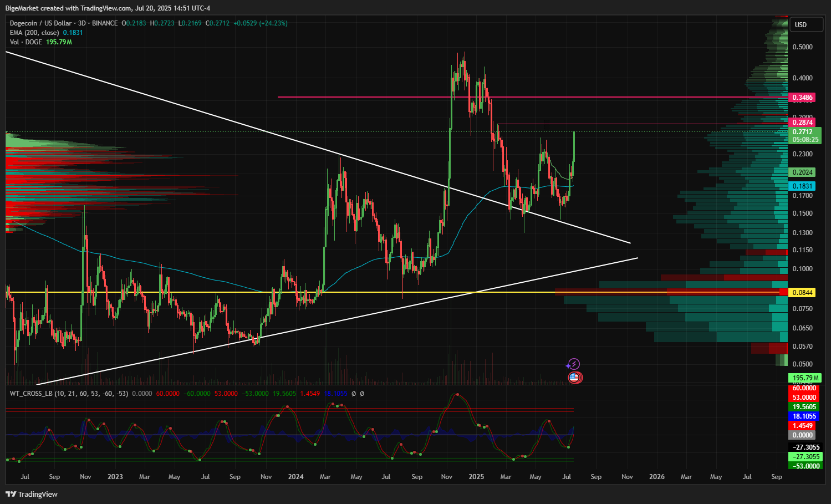Click the 0.1000 price scale label
831x504 pixels.
coord(802,269)
